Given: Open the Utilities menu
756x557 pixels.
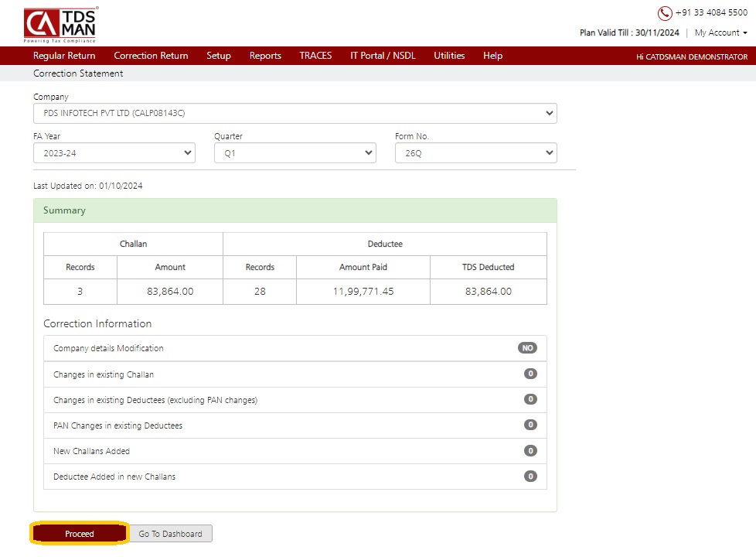Looking at the screenshot, I should (449, 56).
